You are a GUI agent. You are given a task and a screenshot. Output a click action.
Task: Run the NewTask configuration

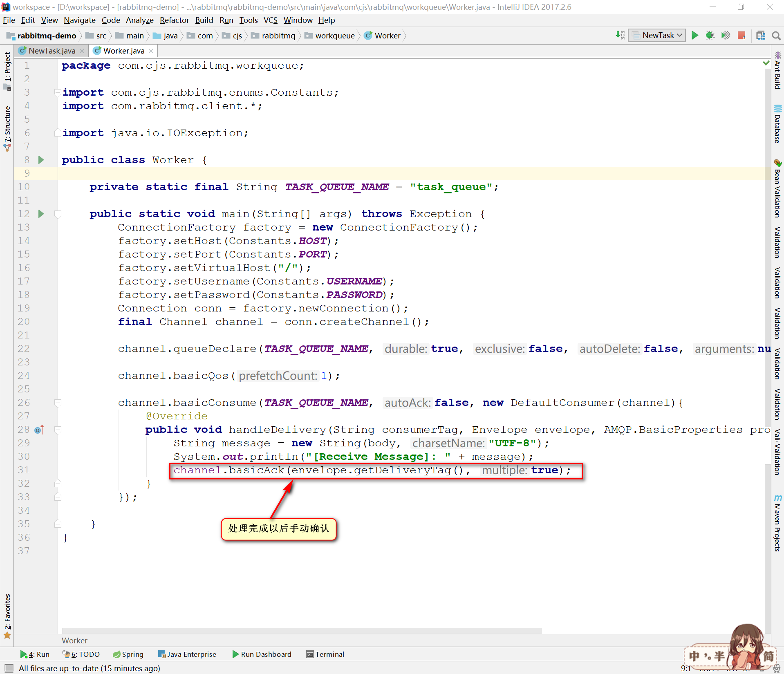pyautogui.click(x=695, y=36)
